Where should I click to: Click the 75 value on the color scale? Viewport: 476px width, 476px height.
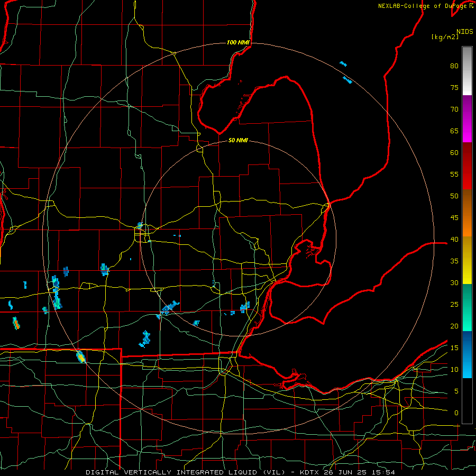pyautogui.click(x=454, y=87)
